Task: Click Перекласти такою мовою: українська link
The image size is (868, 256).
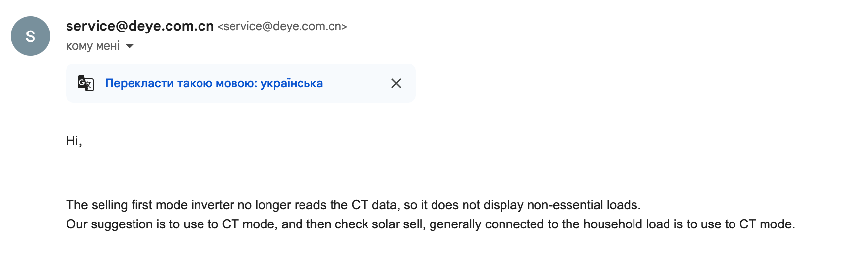Action: click(214, 83)
